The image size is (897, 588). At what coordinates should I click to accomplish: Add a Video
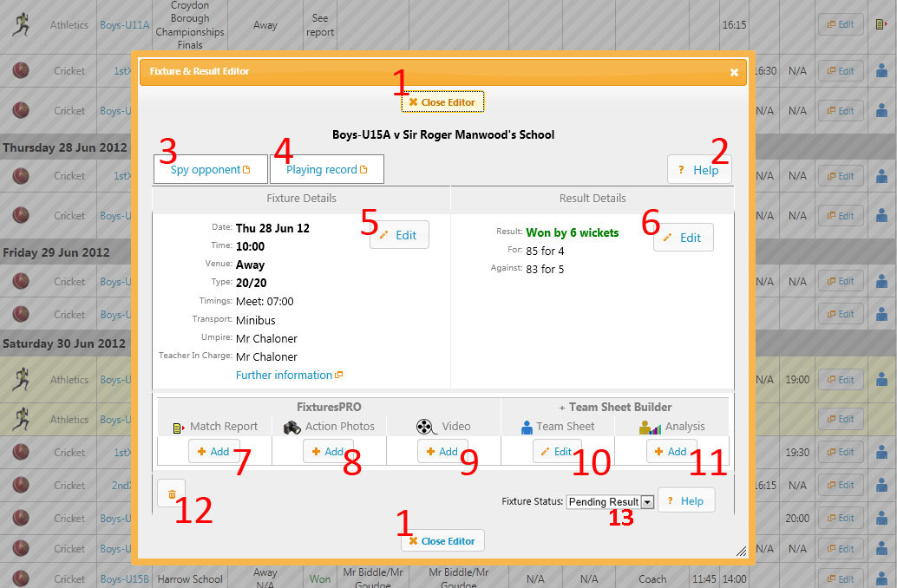click(x=442, y=451)
